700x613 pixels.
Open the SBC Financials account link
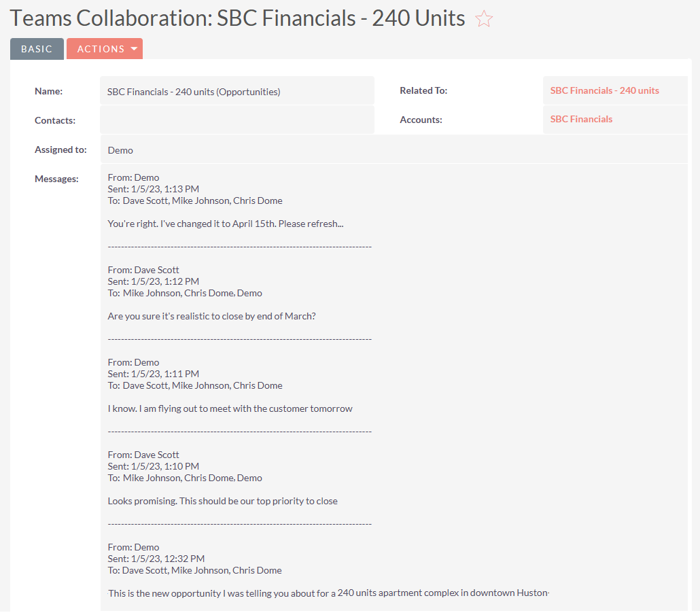coord(581,119)
